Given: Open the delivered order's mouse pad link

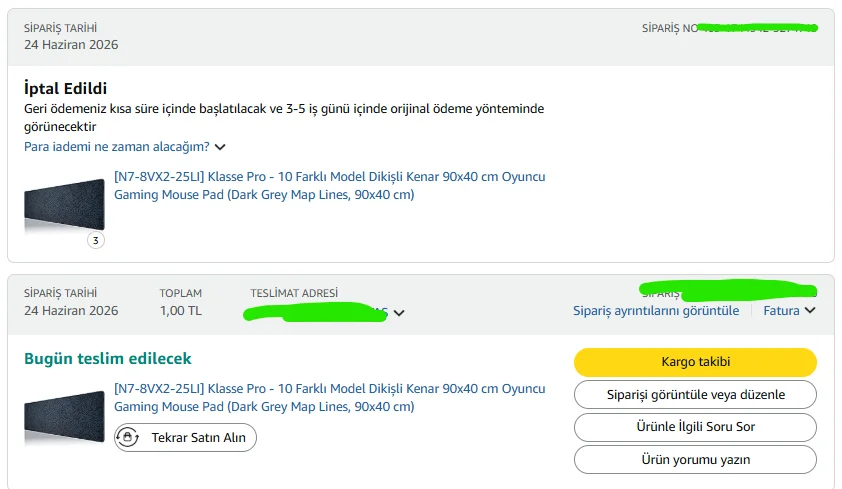Looking at the screenshot, I should coord(329,398).
